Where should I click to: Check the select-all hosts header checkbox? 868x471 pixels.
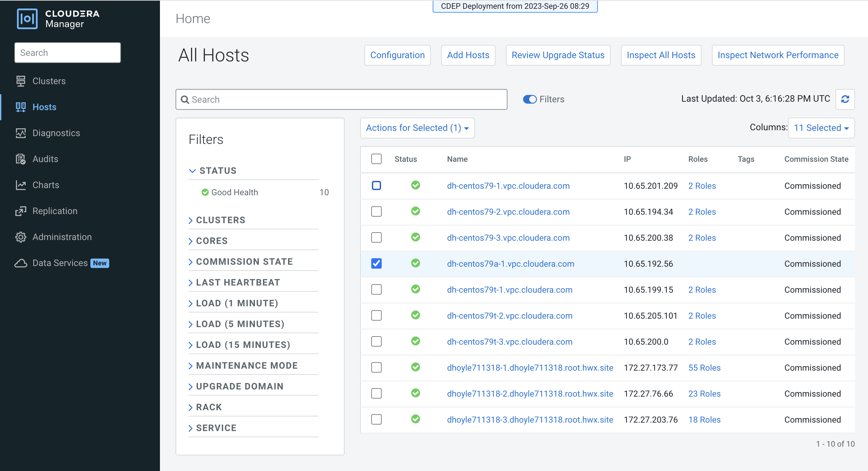pyautogui.click(x=376, y=159)
